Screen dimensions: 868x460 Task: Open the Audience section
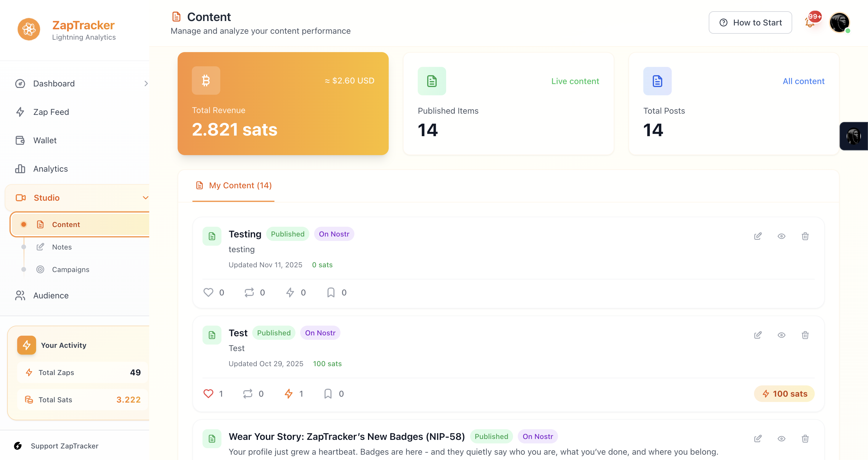(51, 295)
